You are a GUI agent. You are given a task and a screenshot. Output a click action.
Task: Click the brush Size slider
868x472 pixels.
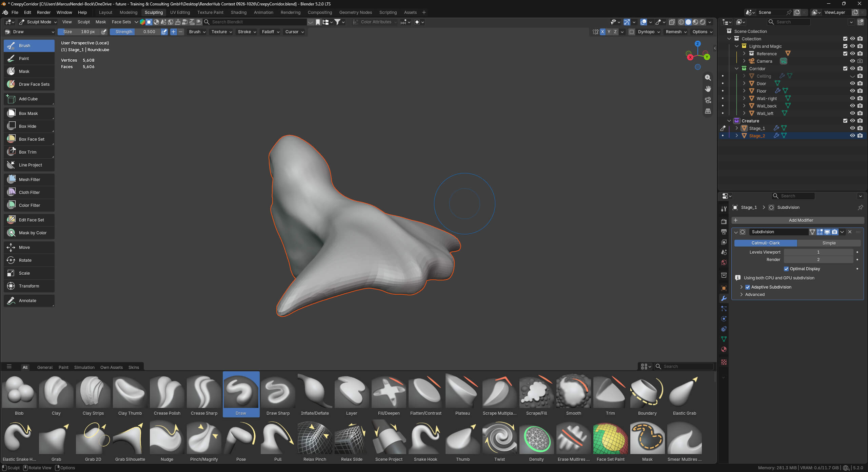(x=79, y=32)
